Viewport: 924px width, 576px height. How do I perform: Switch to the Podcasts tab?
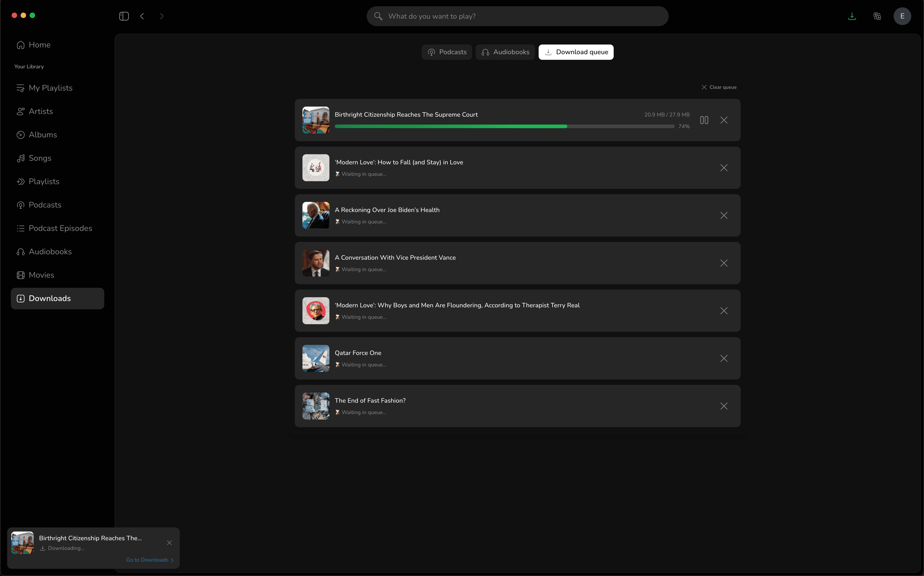tap(446, 52)
